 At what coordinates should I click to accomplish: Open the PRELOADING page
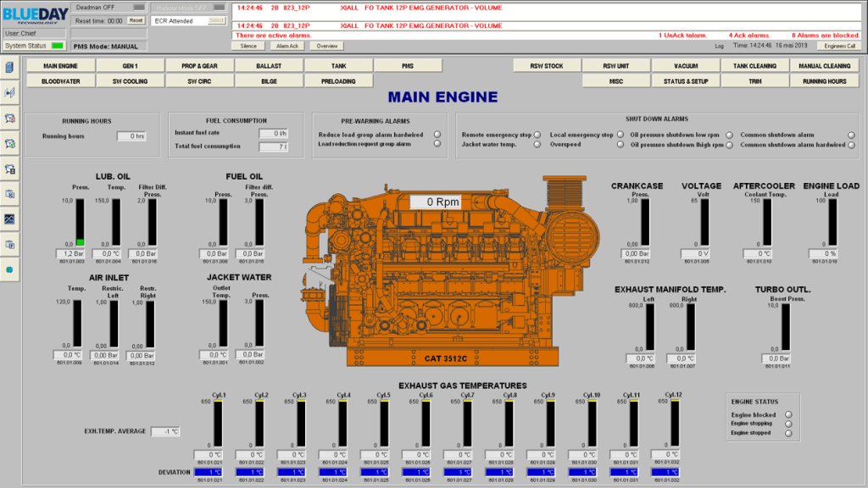click(x=338, y=81)
